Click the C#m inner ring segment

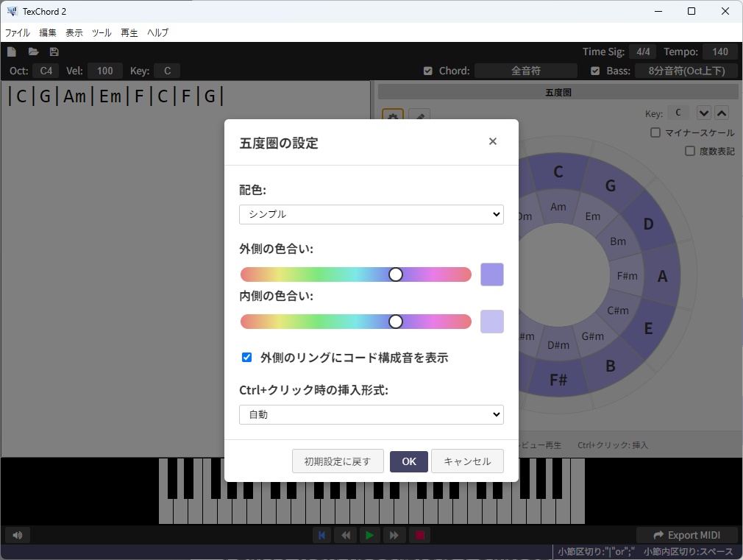coord(618,311)
